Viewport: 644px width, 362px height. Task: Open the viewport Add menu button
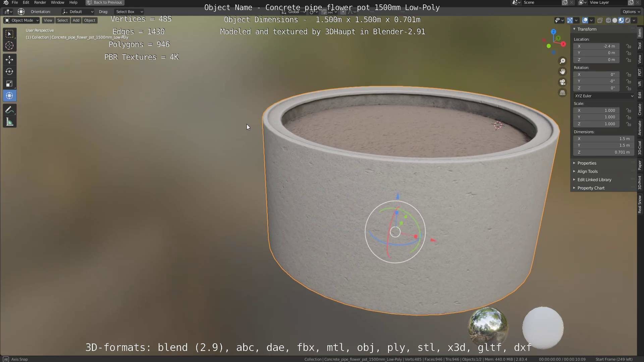(x=76, y=20)
